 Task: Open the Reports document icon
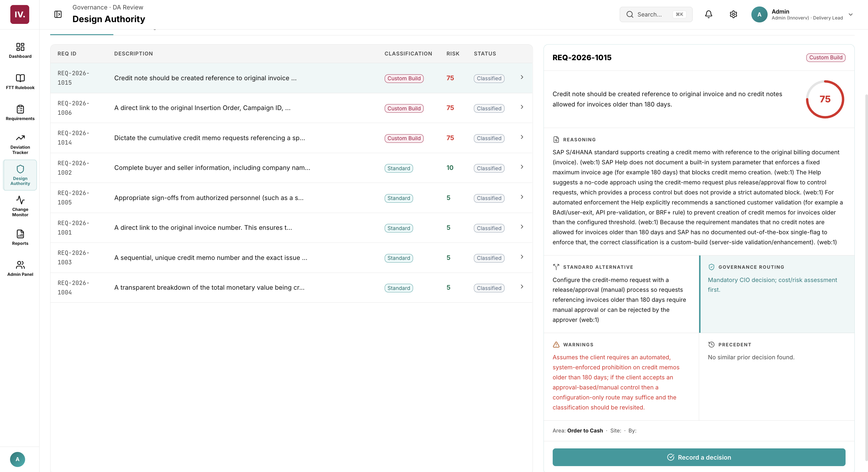[20, 234]
